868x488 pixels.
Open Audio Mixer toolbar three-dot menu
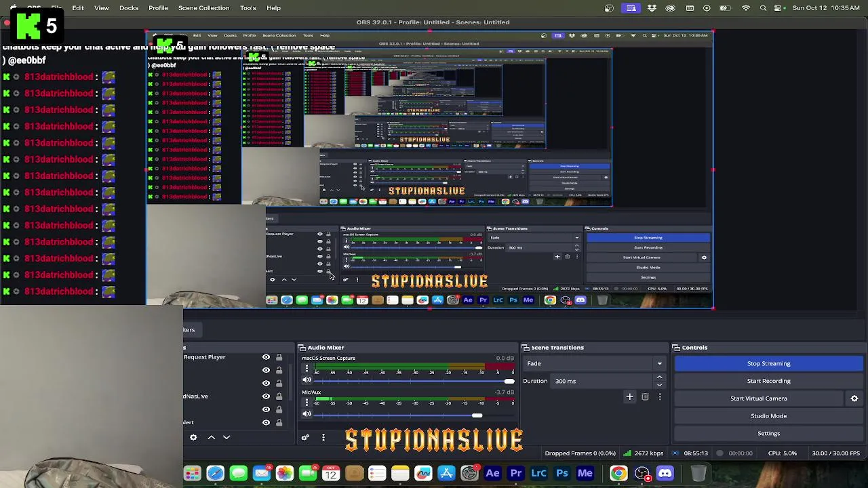pyautogui.click(x=323, y=437)
